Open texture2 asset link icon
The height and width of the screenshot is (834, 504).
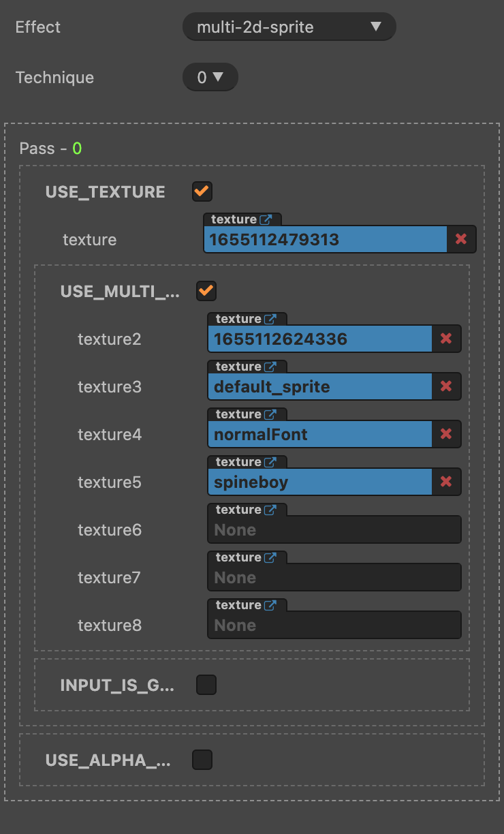tap(271, 319)
